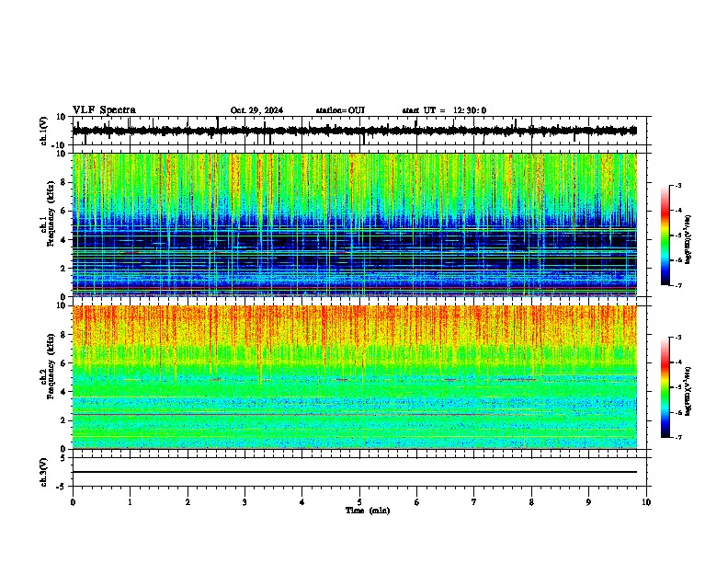
Task: Click the "8" kHz tick on ch.1 frequency axis
Action: coord(63,182)
